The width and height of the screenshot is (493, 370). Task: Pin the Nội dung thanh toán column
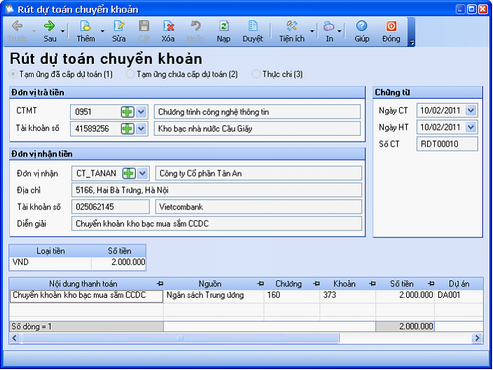click(x=160, y=284)
